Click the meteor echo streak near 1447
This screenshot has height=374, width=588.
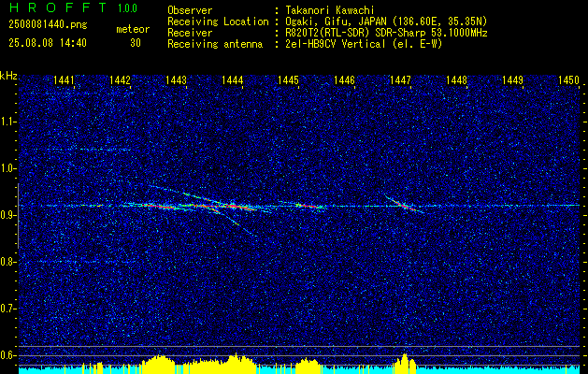404,205
